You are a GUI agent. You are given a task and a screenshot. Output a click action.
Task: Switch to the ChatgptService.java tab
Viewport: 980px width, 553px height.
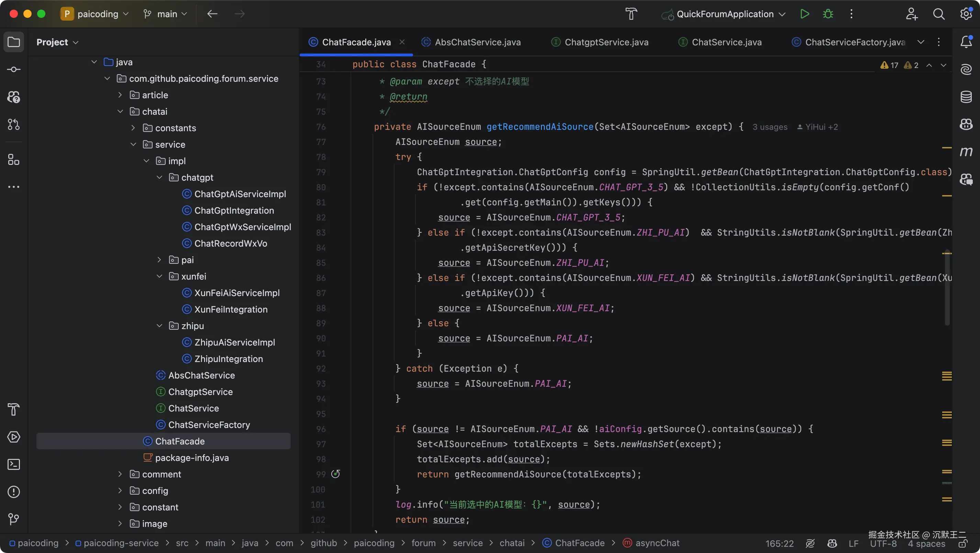pos(600,42)
